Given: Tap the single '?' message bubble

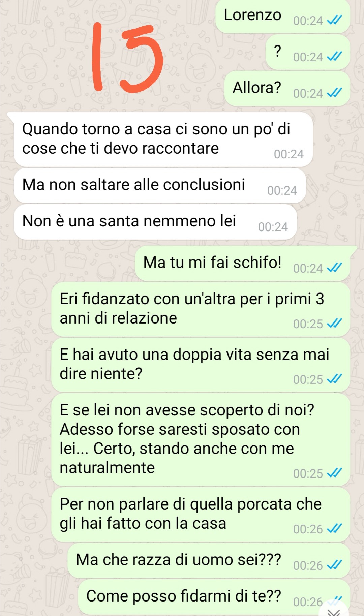Looking at the screenshot, I should pyautogui.click(x=308, y=53).
